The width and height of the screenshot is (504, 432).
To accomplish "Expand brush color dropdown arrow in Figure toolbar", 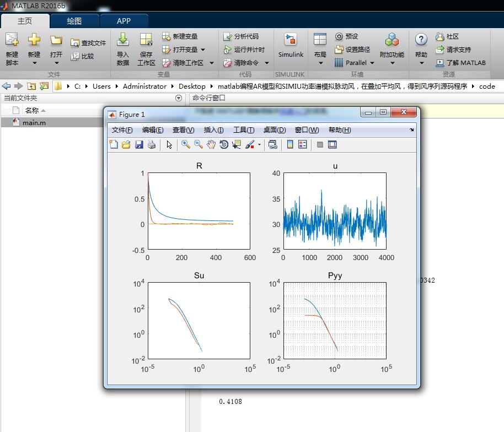I will 259,145.
